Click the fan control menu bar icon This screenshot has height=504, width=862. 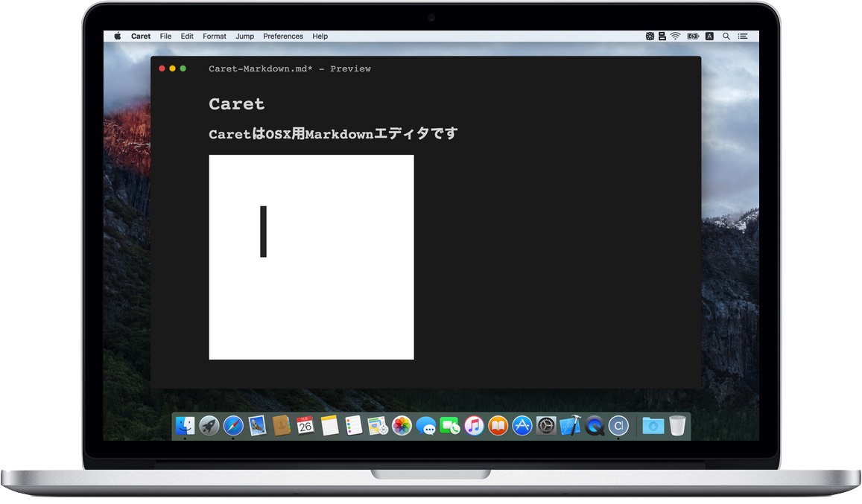click(650, 36)
